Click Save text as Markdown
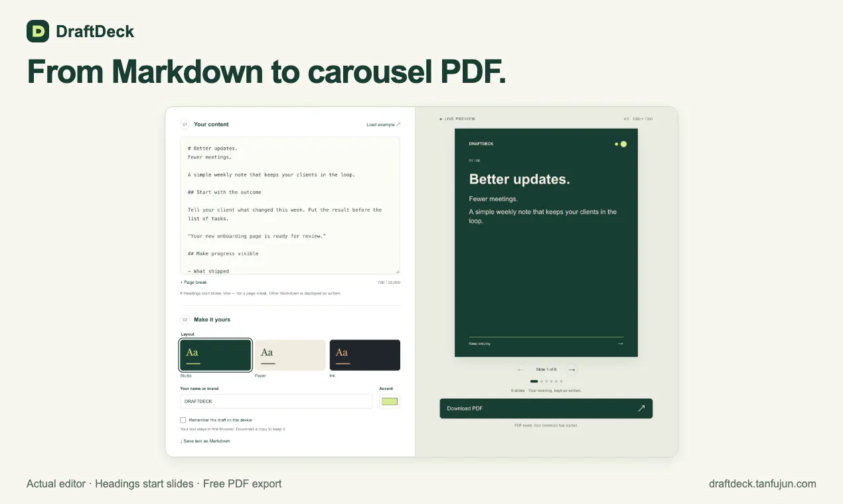The width and height of the screenshot is (843, 504). pos(205,441)
